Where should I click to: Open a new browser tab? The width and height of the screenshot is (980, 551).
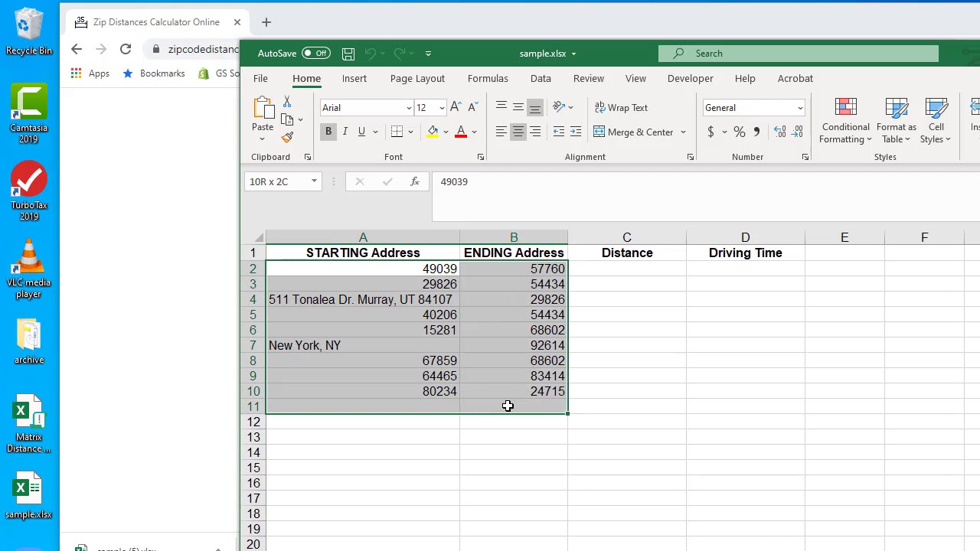point(266,22)
